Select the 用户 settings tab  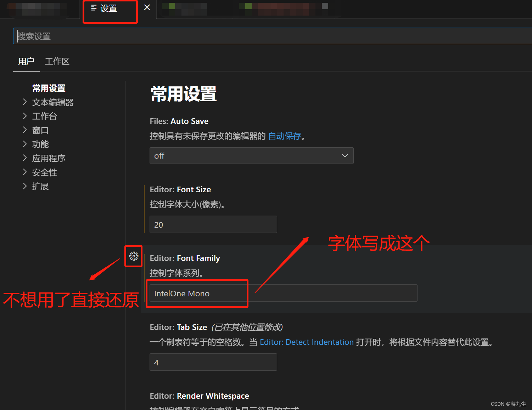26,61
